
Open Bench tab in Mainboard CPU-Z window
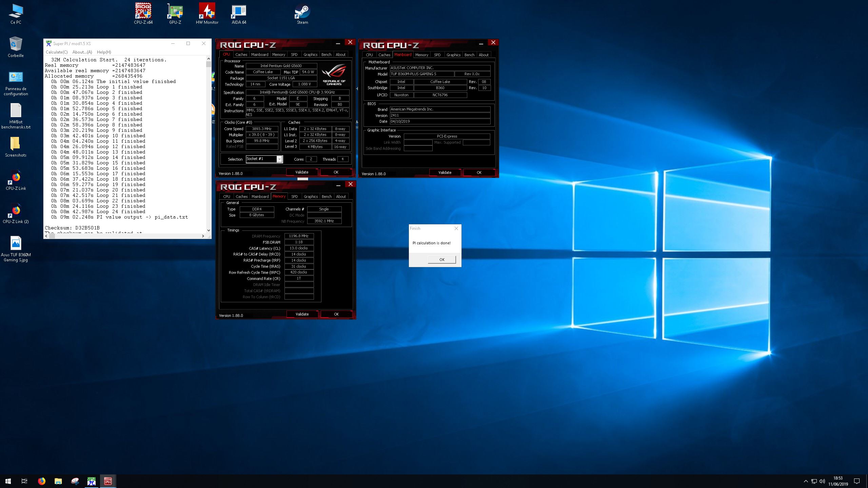click(x=470, y=55)
